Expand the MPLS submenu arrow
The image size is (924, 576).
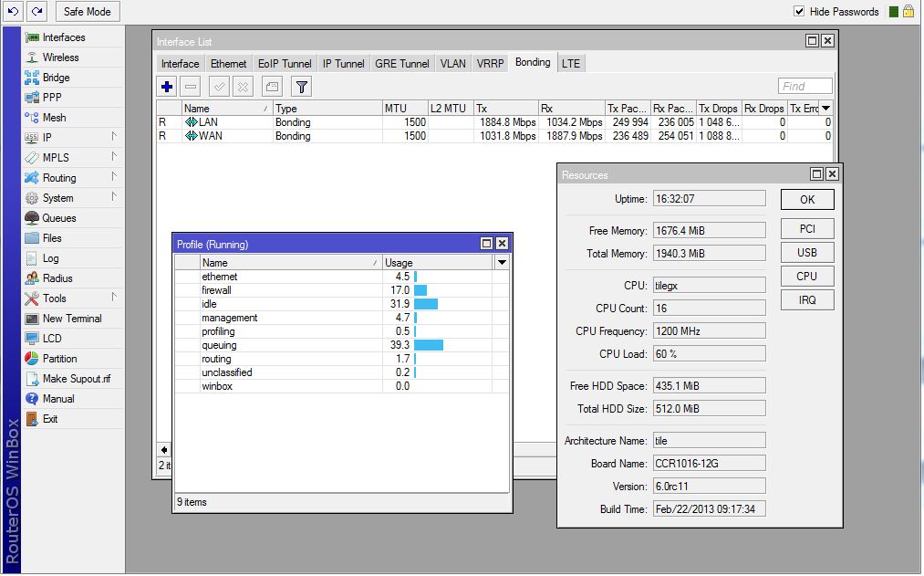(x=114, y=156)
